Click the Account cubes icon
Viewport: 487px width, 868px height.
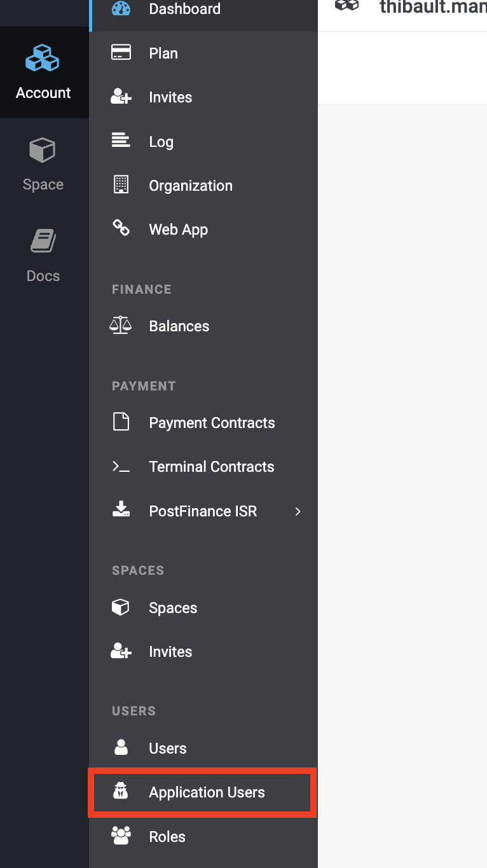43,59
